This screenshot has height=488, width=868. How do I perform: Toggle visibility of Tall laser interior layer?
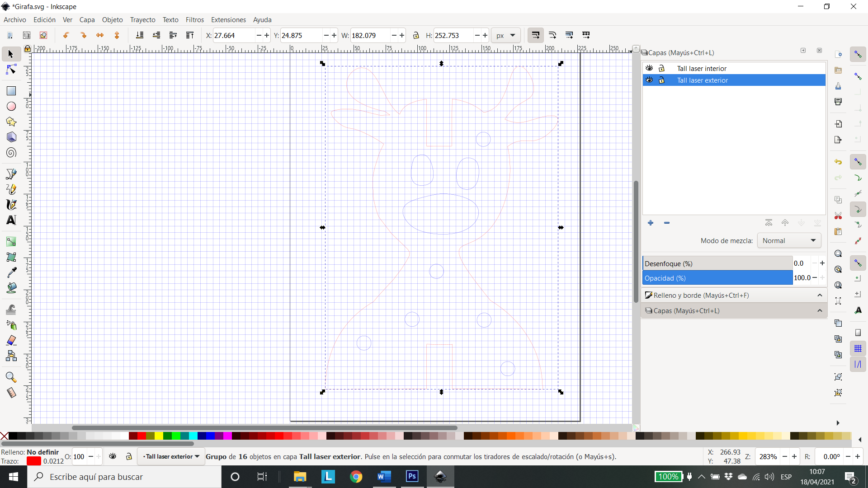tap(649, 68)
